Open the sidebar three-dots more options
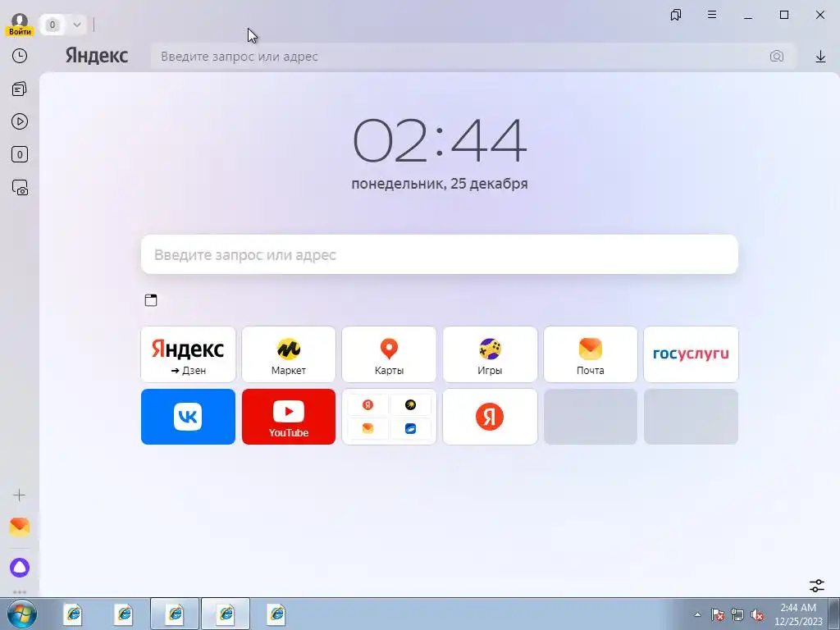840x630 pixels. tap(20, 592)
